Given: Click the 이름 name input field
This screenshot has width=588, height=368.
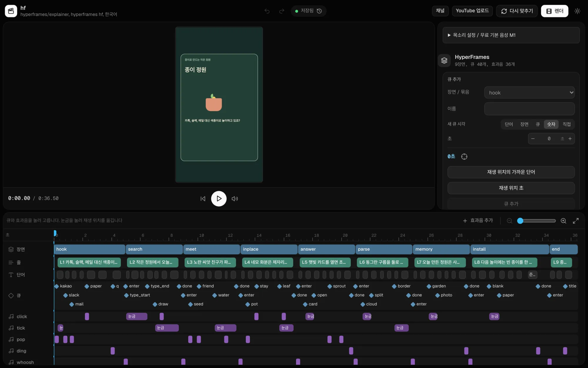Looking at the screenshot, I should (529, 109).
